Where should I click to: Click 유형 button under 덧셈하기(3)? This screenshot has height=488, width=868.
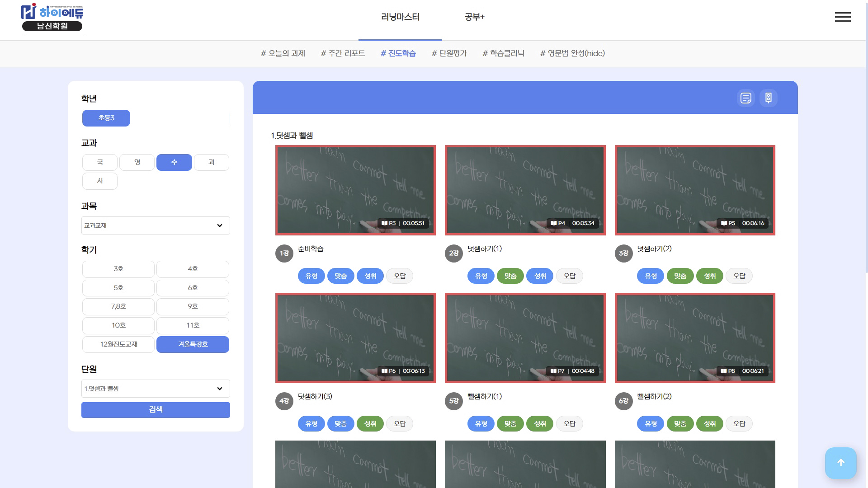click(x=311, y=424)
